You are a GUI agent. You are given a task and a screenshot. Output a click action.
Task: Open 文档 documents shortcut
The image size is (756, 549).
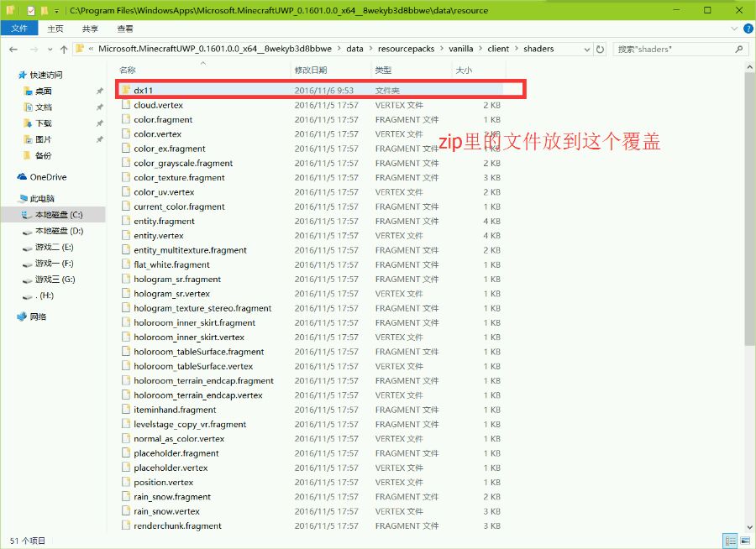coord(38,107)
